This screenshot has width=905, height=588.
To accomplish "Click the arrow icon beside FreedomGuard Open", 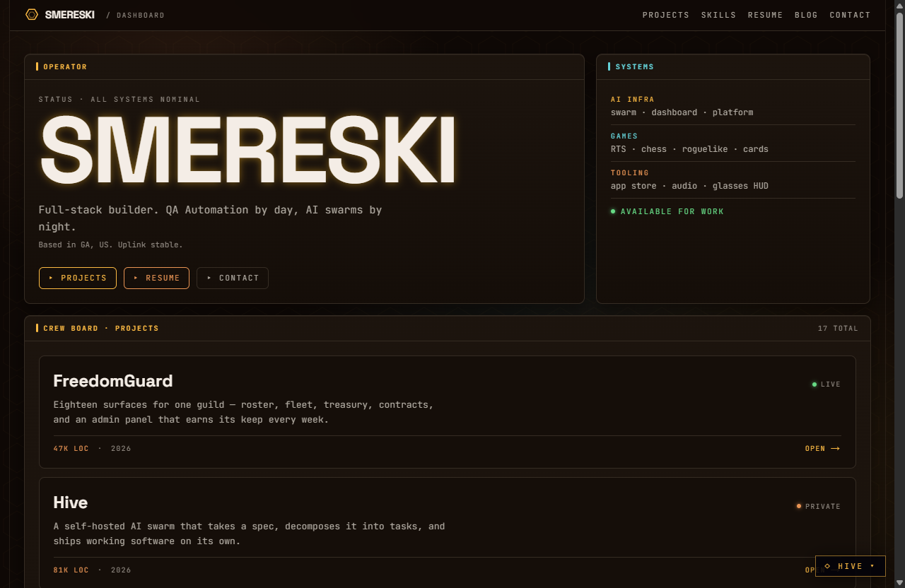I will pyautogui.click(x=835, y=449).
